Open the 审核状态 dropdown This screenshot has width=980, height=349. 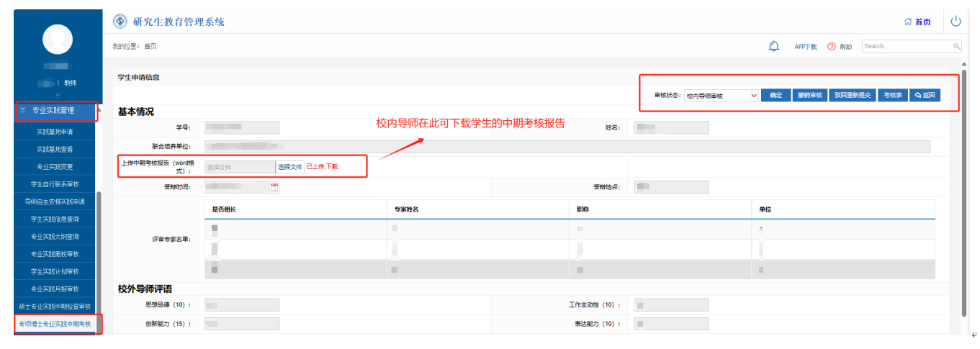721,95
